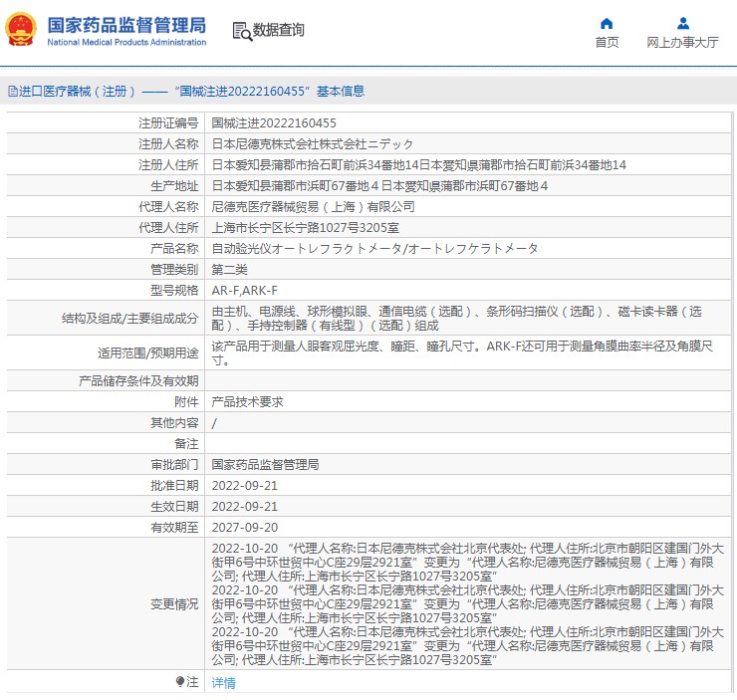Click the document icon beside 进口医疗器械 header
Viewport: 737px width, 700px height.
coord(12,92)
